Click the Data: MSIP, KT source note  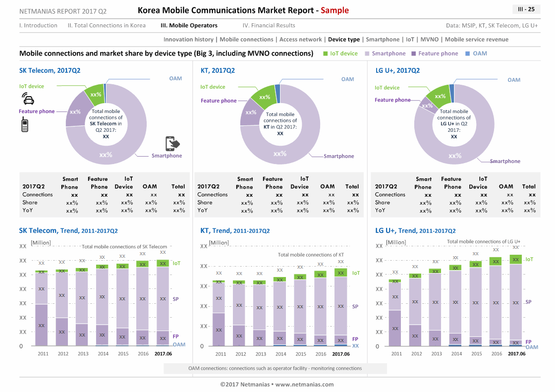tap(492, 25)
